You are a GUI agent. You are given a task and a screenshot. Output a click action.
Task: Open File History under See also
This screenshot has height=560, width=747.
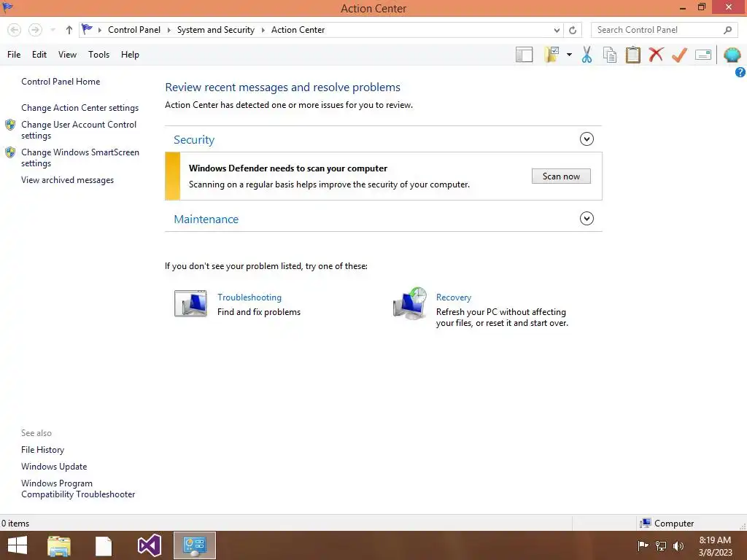[x=42, y=449]
